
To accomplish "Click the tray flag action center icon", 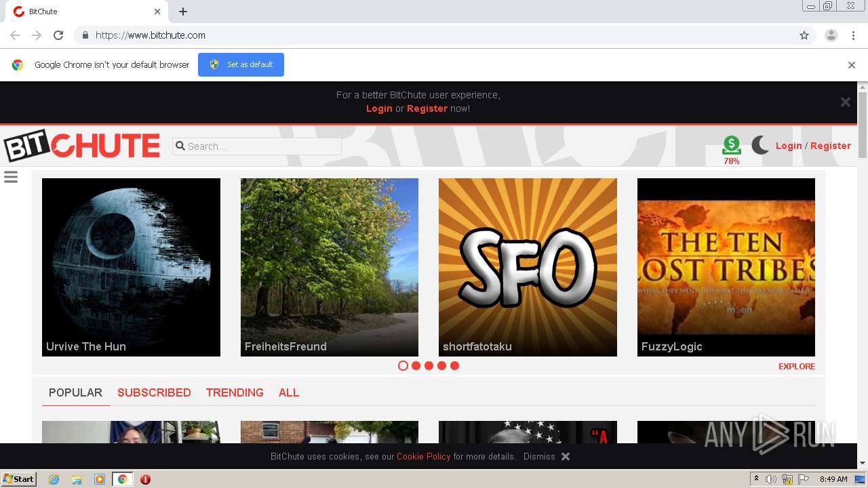I will coord(804,479).
